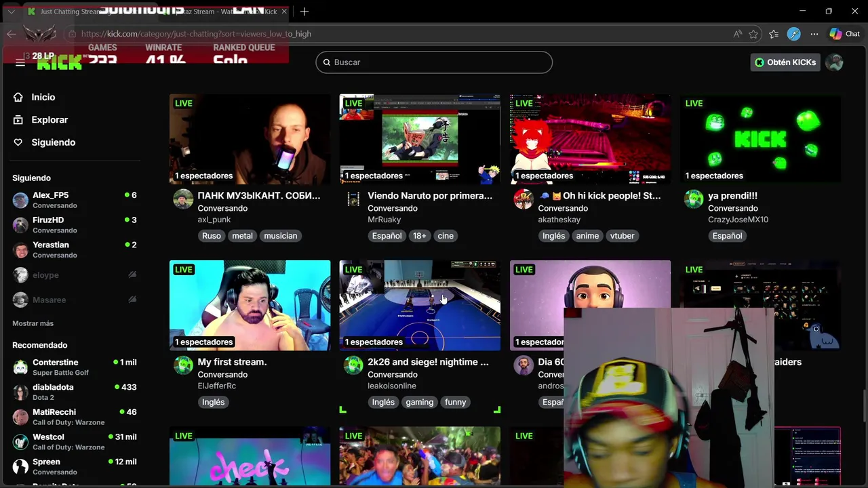This screenshot has width=868, height=488.
Task: Open followed channel FiruzHD
Action: click(x=75, y=225)
